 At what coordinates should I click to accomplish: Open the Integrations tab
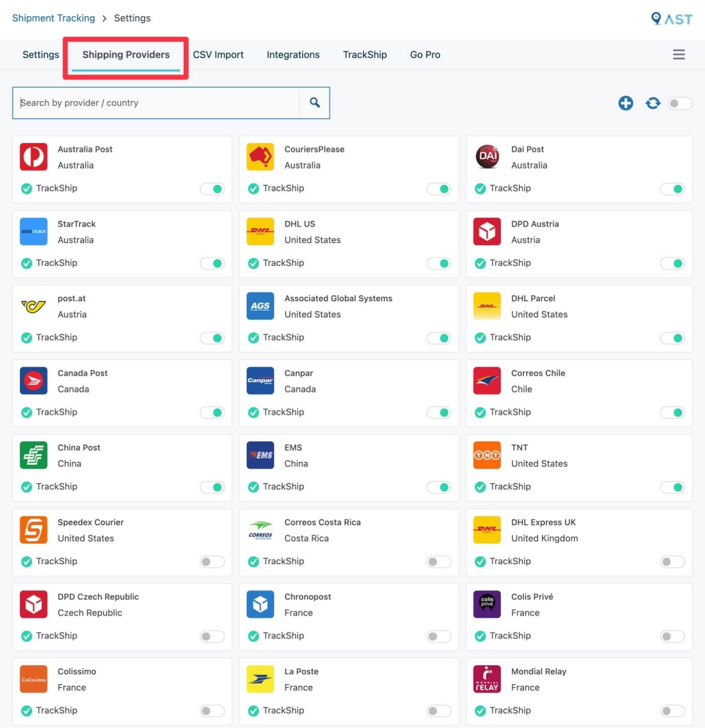(293, 54)
